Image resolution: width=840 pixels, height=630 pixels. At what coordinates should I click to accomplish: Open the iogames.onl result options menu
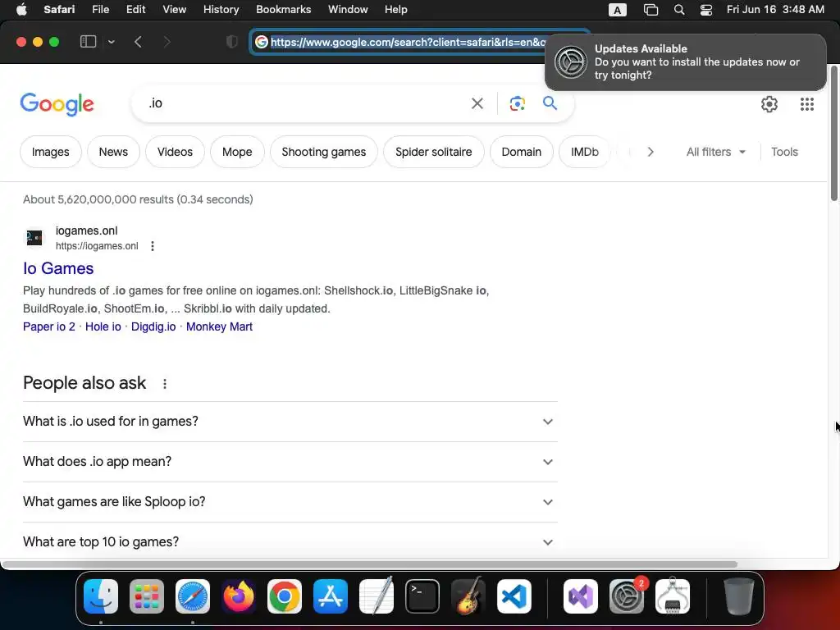click(x=153, y=246)
